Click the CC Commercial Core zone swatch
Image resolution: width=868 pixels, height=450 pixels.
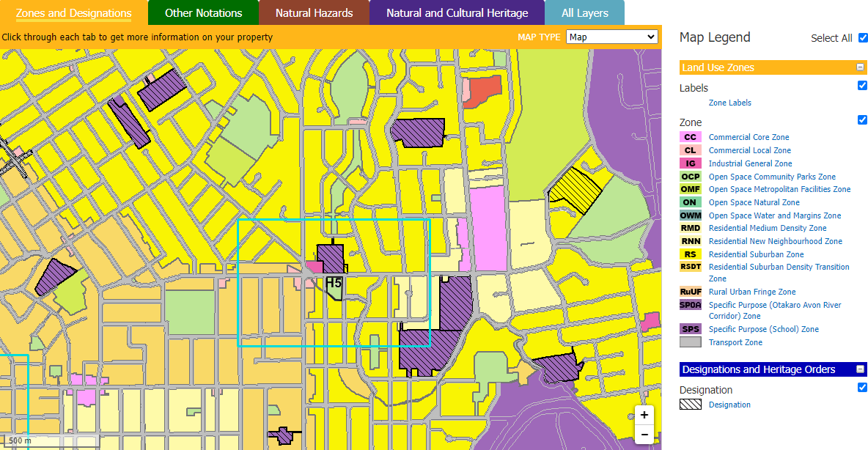tap(691, 137)
